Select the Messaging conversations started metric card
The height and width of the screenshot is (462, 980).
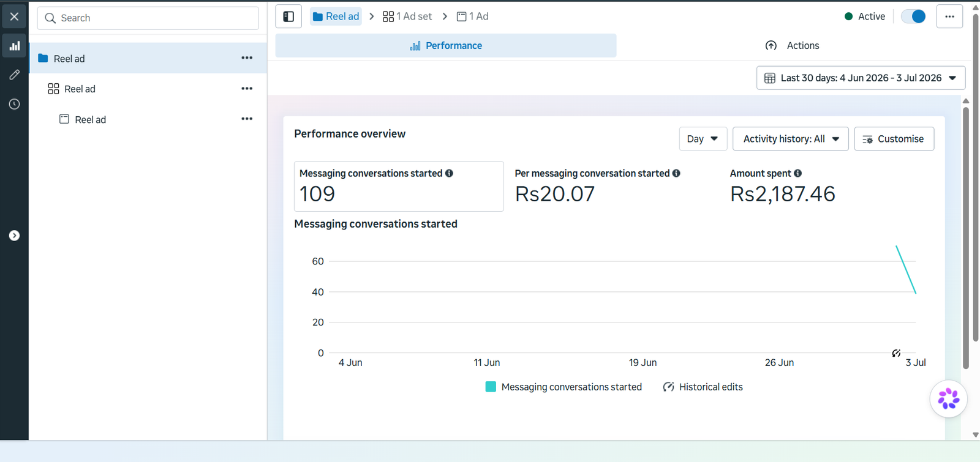pyautogui.click(x=399, y=187)
